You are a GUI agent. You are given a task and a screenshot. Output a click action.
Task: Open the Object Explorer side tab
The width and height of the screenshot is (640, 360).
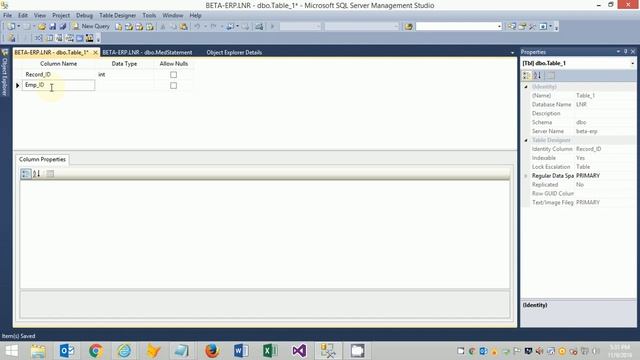pos(4,73)
